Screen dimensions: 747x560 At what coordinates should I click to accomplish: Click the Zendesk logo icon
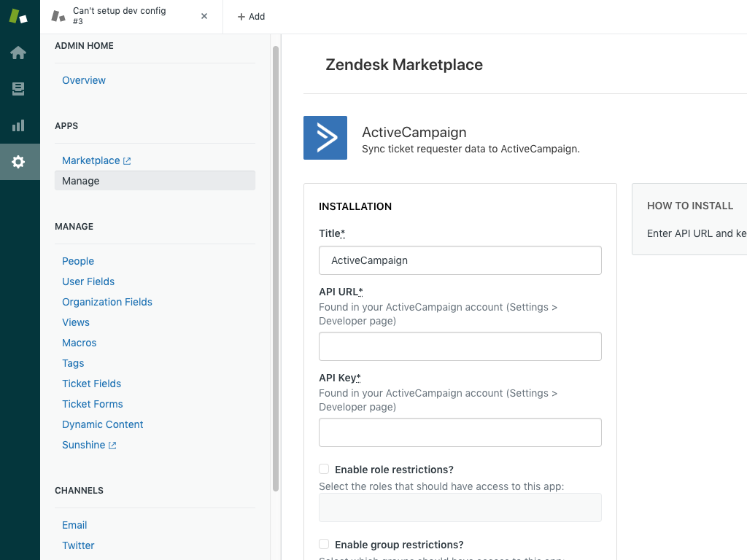19,16
